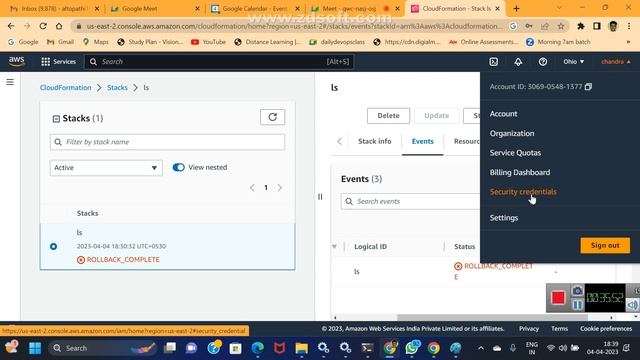Image resolution: width=640 pixels, height=360 pixels.
Task: Open Account in the user menu
Action: (503, 114)
